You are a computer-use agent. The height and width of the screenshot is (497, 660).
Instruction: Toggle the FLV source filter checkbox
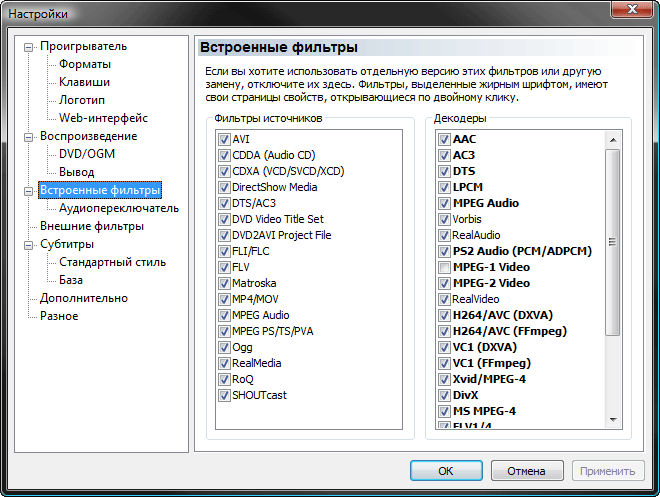pyautogui.click(x=224, y=267)
